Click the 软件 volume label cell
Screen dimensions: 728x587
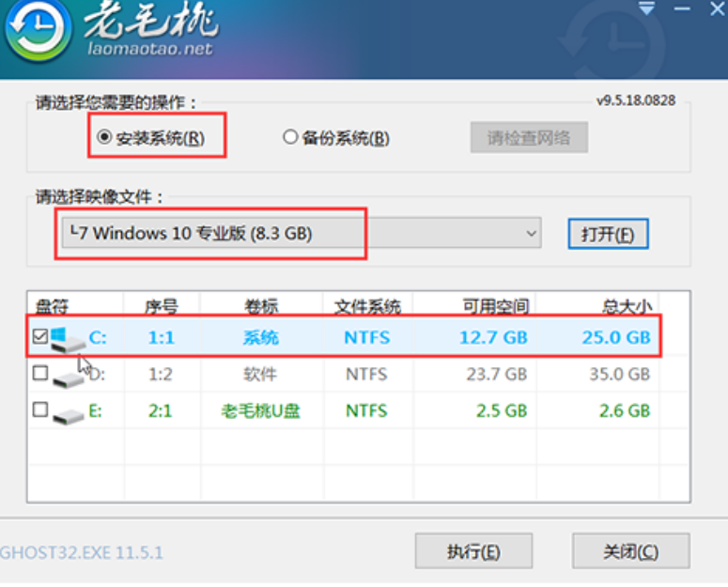pos(260,374)
